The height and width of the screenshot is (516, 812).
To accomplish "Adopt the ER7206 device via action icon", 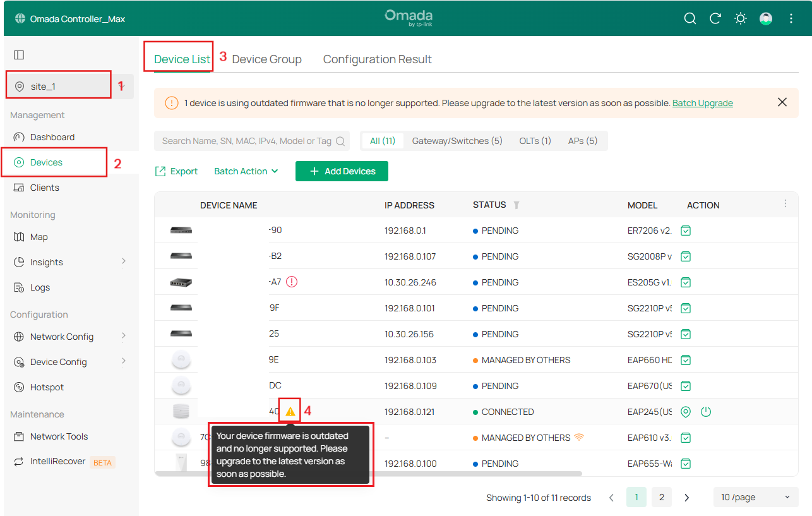I will point(686,231).
